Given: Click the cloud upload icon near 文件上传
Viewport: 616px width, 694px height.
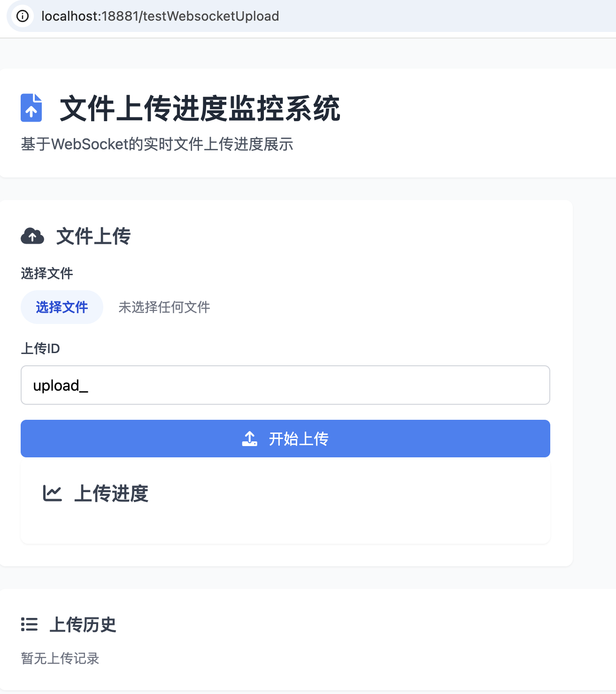Looking at the screenshot, I should click(x=32, y=236).
